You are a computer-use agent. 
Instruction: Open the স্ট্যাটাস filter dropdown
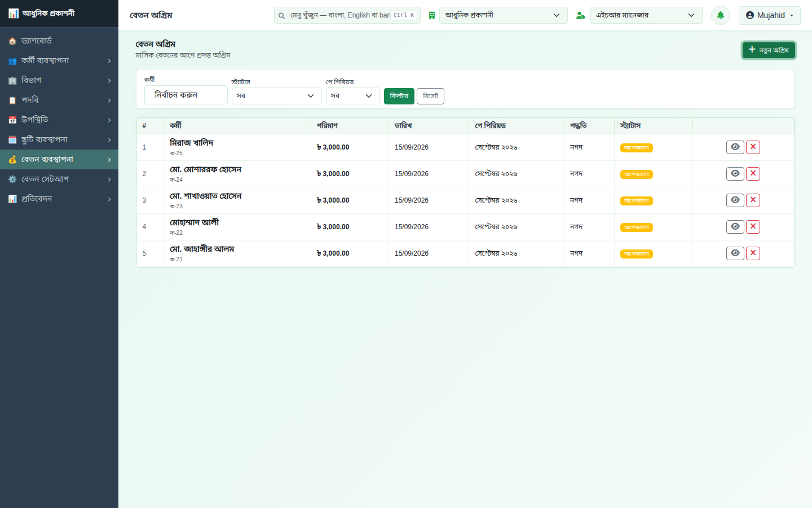click(277, 96)
